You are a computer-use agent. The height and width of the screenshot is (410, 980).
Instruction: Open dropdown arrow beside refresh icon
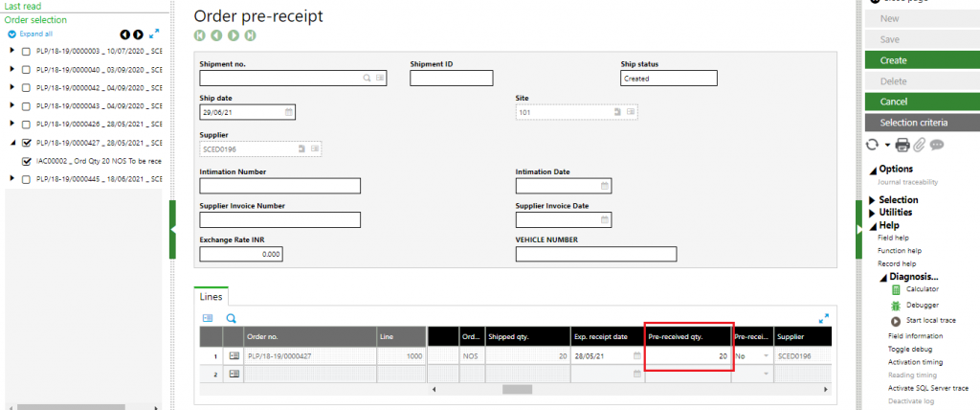887,146
